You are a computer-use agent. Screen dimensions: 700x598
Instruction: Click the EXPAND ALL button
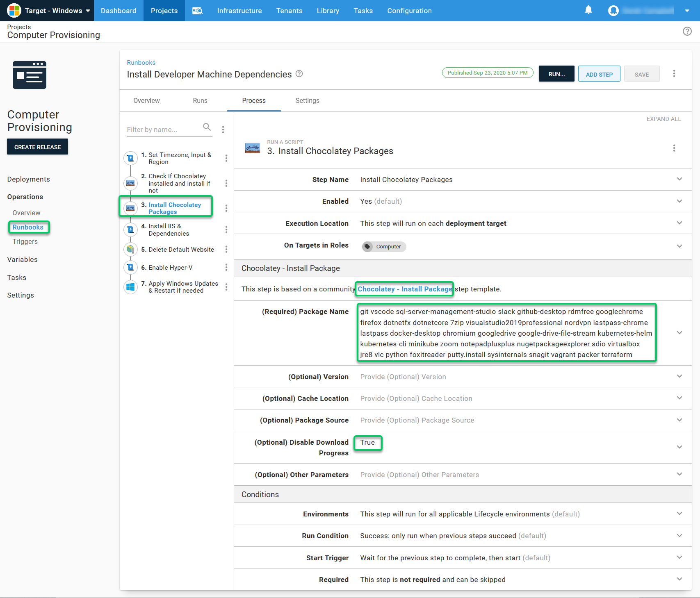[663, 119]
